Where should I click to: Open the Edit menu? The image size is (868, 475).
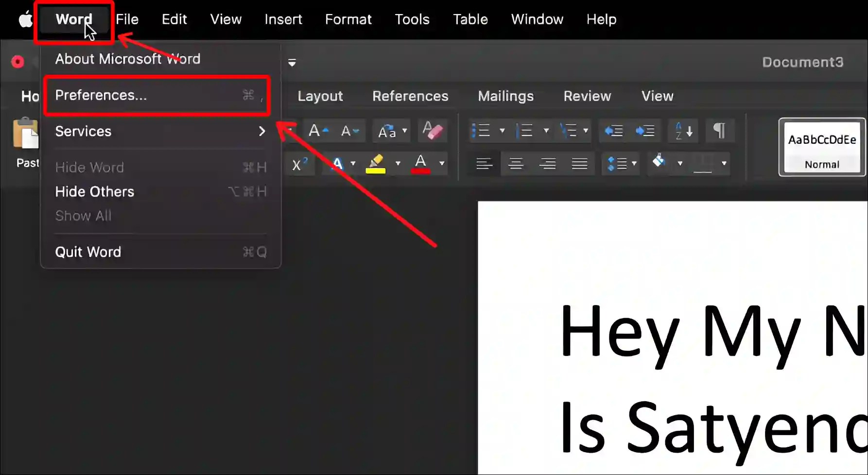tap(174, 19)
